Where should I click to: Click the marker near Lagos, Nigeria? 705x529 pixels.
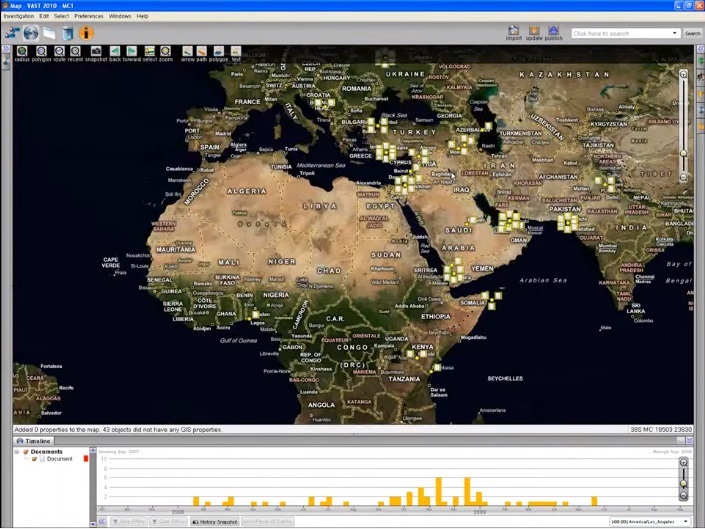[255, 314]
